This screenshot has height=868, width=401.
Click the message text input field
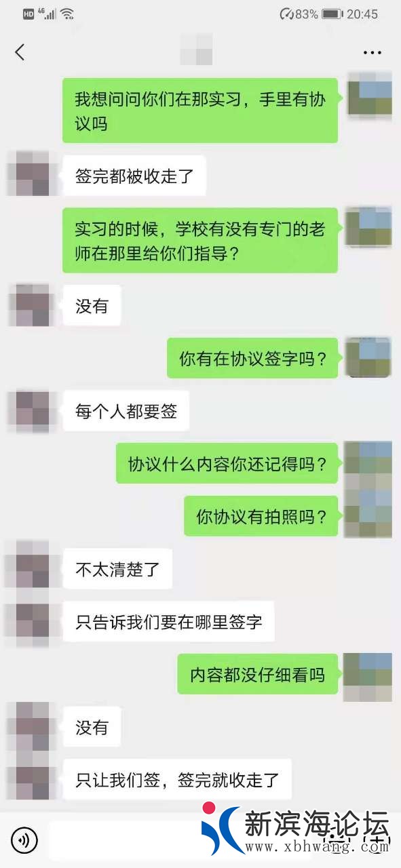(x=126, y=841)
